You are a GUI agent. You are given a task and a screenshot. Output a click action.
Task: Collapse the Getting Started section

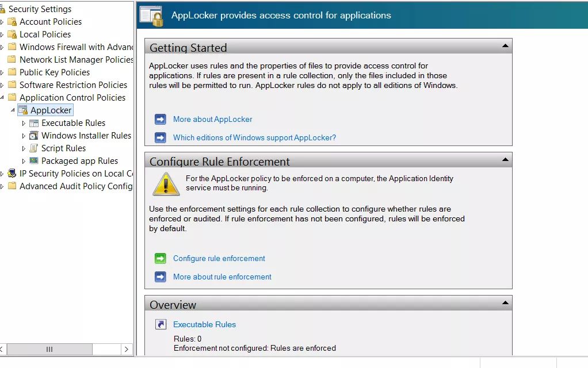coord(505,45)
